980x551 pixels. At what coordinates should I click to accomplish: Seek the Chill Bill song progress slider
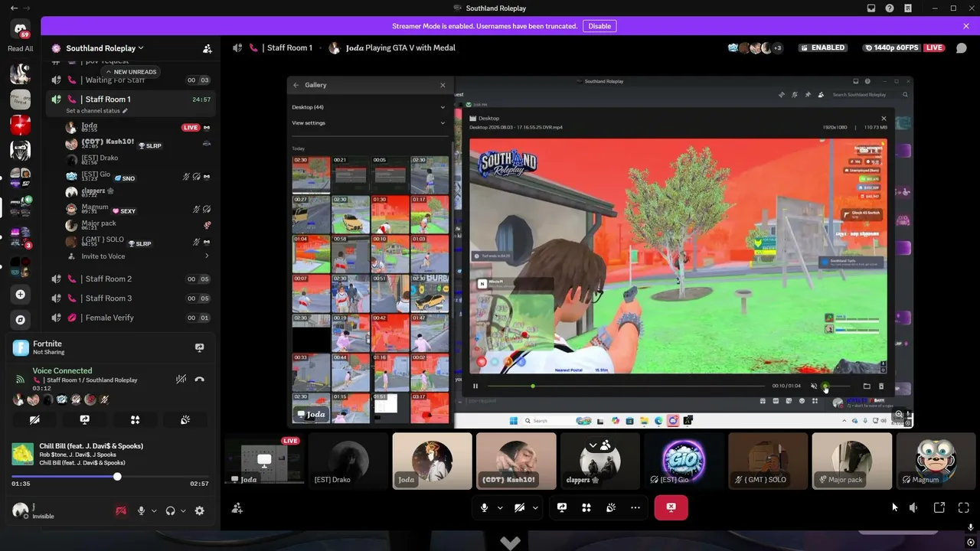point(110,477)
